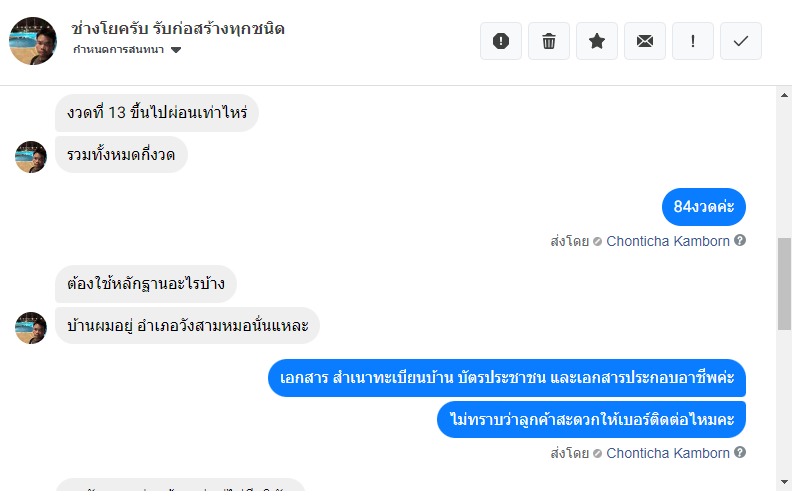Click sender name Chonticha Kamborn under 84งวดค่ะ
The image size is (792, 501).
(x=668, y=241)
